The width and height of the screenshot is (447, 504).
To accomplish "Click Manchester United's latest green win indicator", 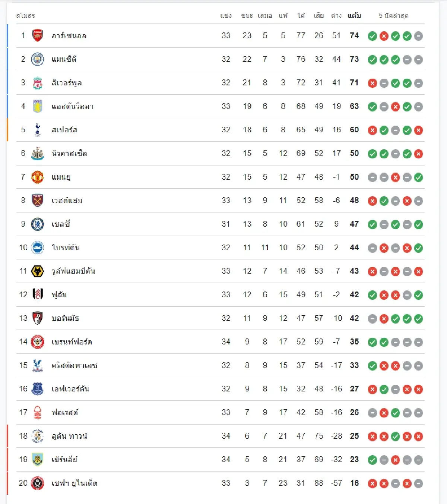I will [419, 177].
